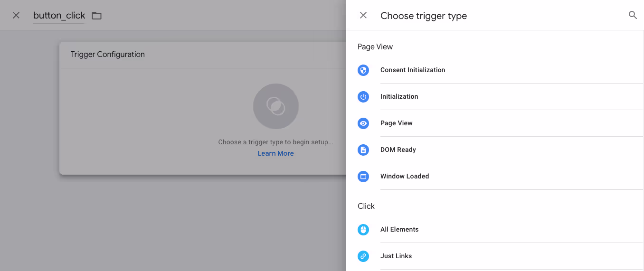Click the All Elements mouse icon

(x=363, y=230)
